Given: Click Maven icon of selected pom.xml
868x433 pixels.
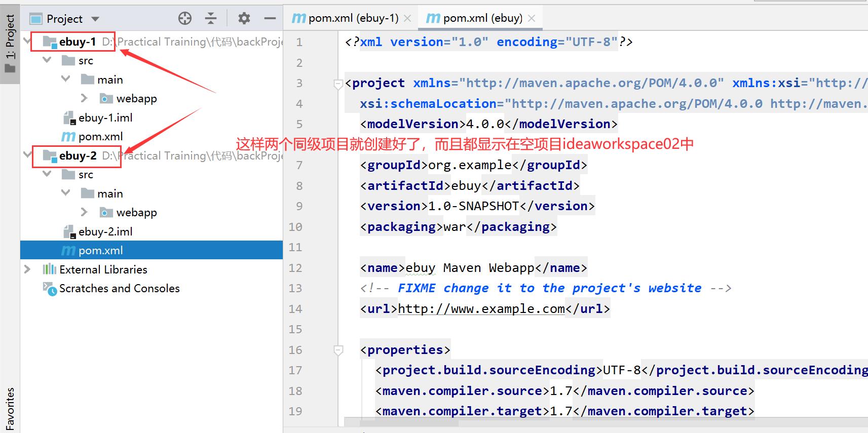Looking at the screenshot, I should 68,251.
